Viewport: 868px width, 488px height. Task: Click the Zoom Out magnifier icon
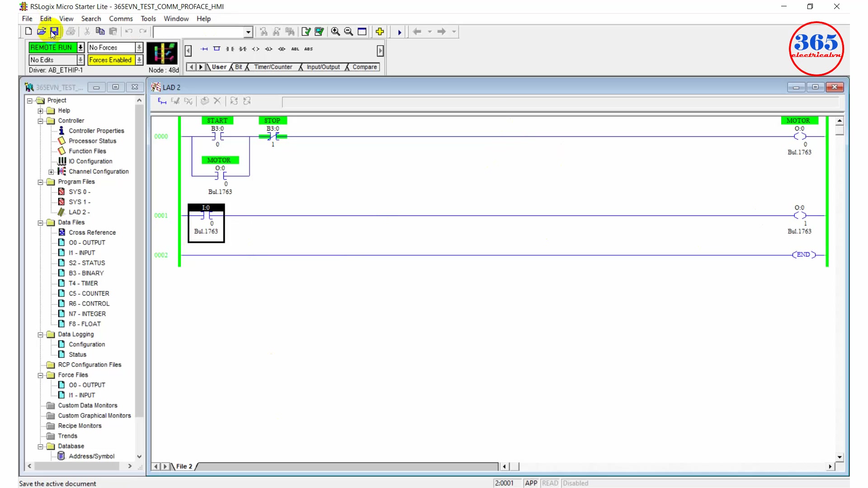click(x=349, y=32)
